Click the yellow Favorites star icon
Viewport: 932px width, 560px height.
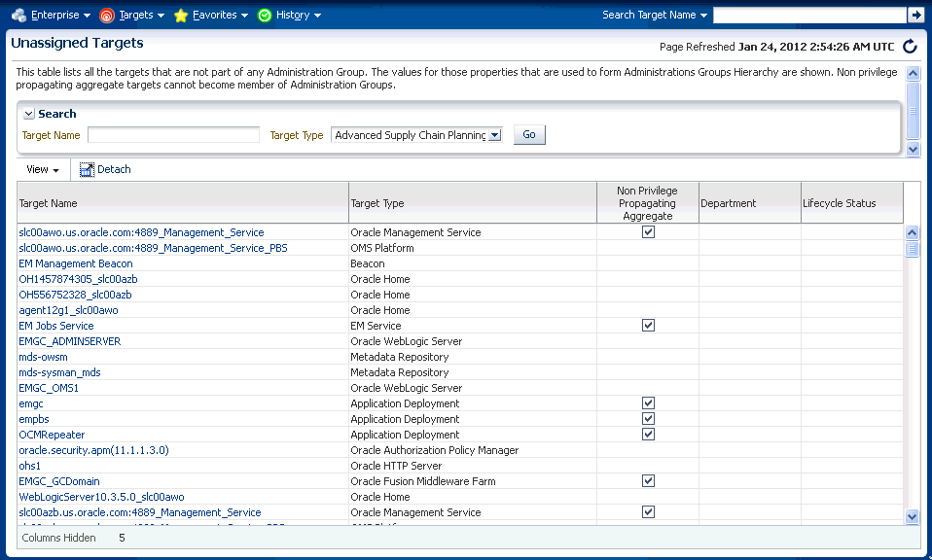coord(181,16)
